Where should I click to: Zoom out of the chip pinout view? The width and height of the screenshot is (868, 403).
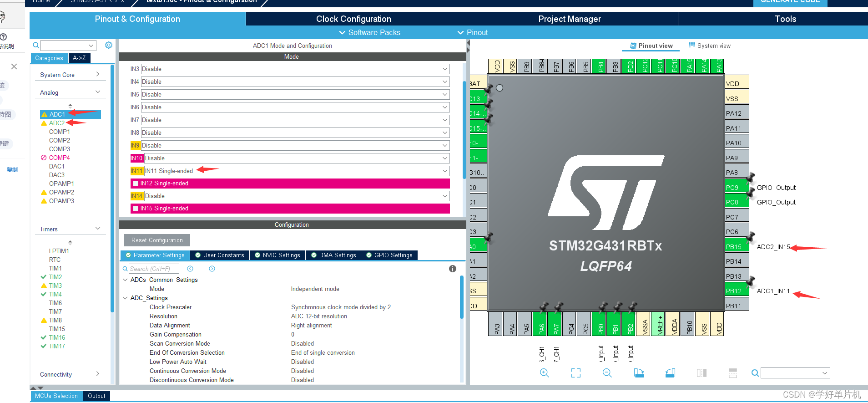[607, 373]
